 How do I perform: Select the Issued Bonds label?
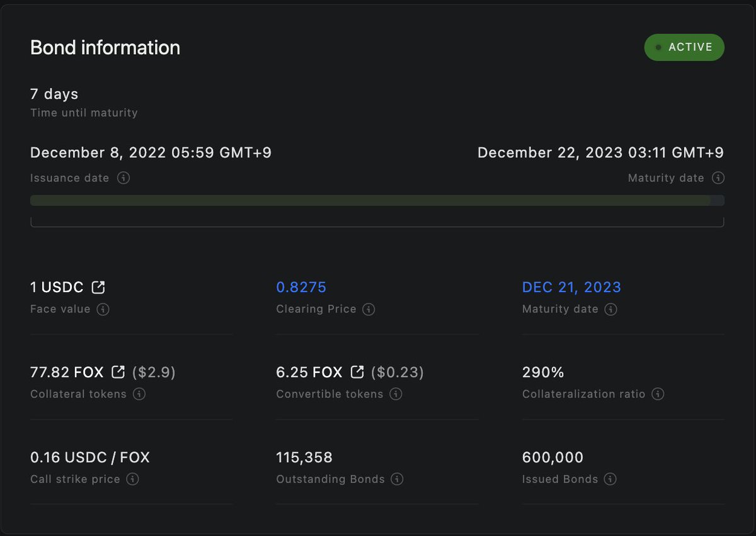(560, 479)
